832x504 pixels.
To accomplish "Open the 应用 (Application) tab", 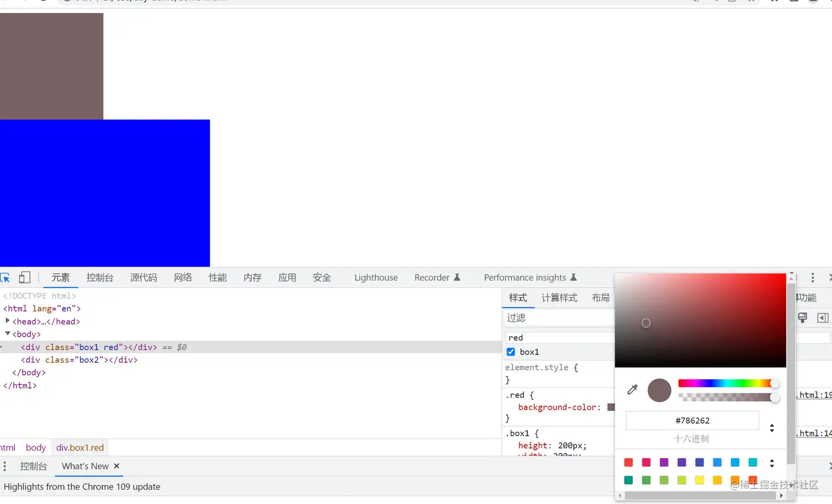I will pyautogui.click(x=287, y=278).
